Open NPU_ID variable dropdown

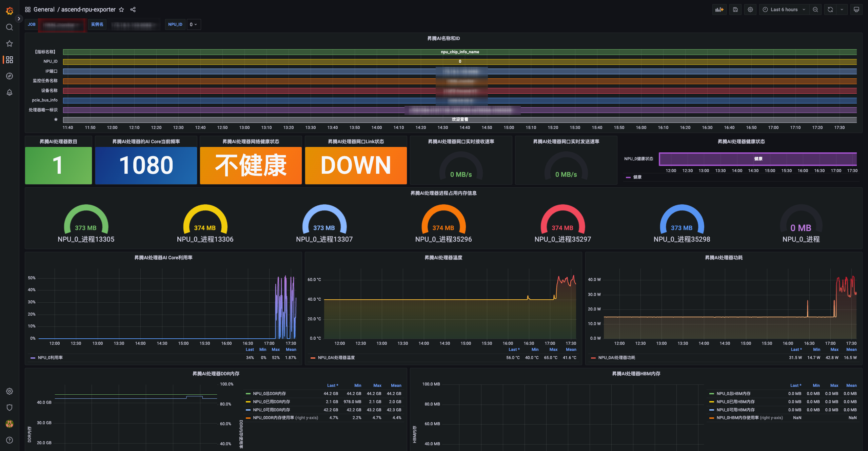(193, 24)
